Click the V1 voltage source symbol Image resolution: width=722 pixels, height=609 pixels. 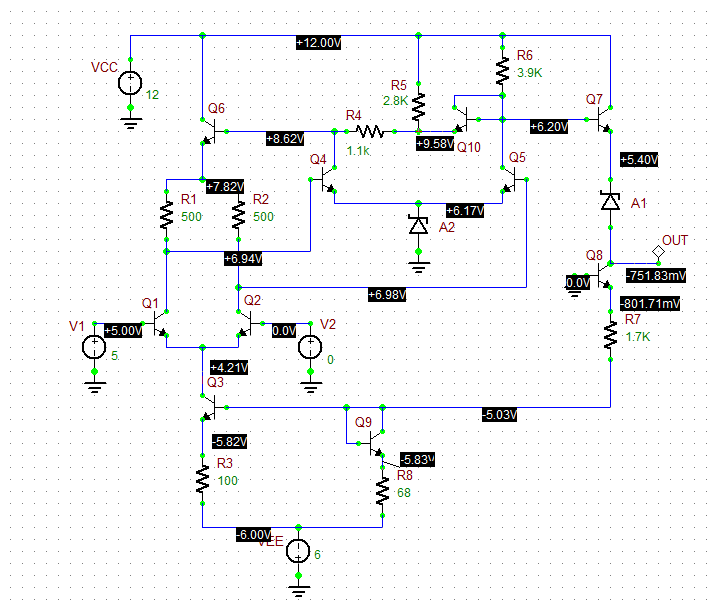(94, 348)
